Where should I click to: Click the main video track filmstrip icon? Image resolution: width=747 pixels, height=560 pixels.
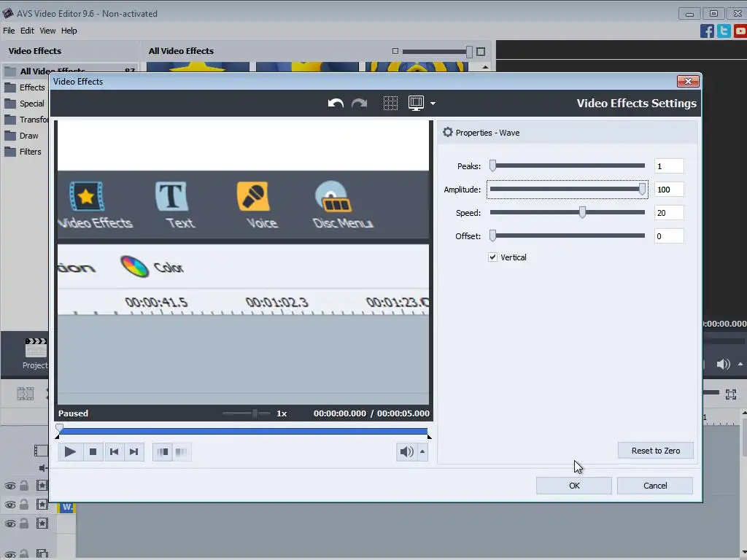41,451
